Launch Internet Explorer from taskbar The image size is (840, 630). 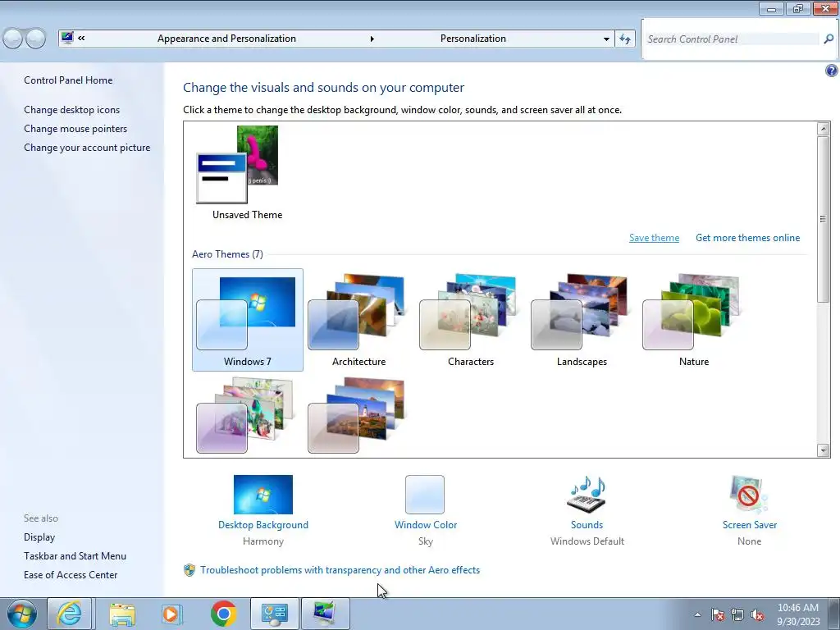[69, 614]
